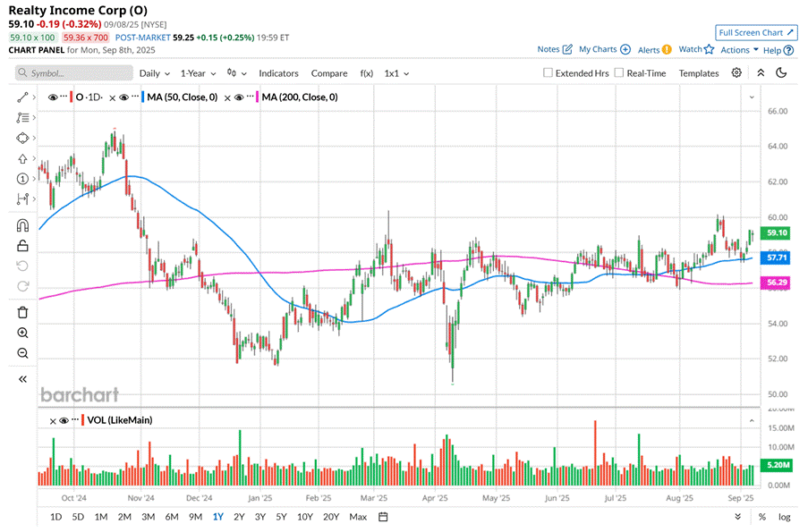Enable the Real-Time checkbox
Viewport: 808px width, 532px height.
coord(619,72)
